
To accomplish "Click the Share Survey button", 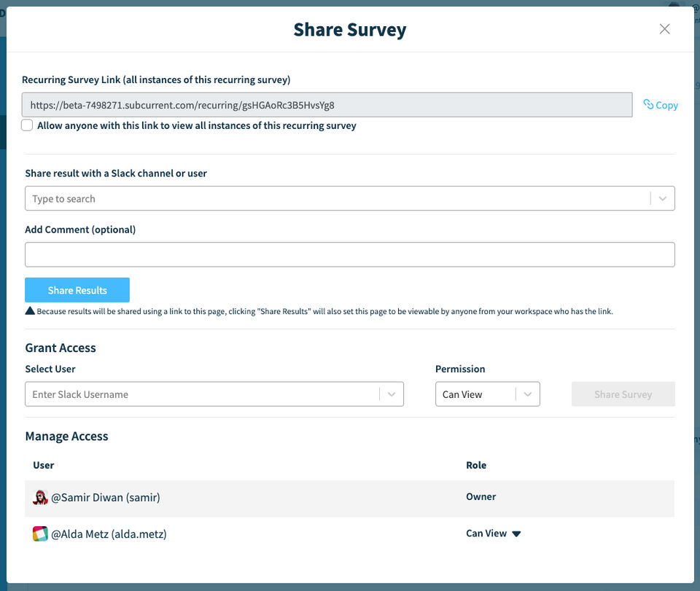I will (623, 394).
